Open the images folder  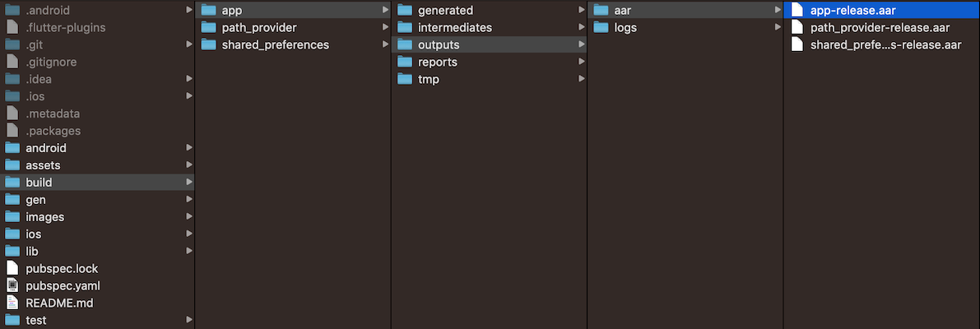click(97, 216)
